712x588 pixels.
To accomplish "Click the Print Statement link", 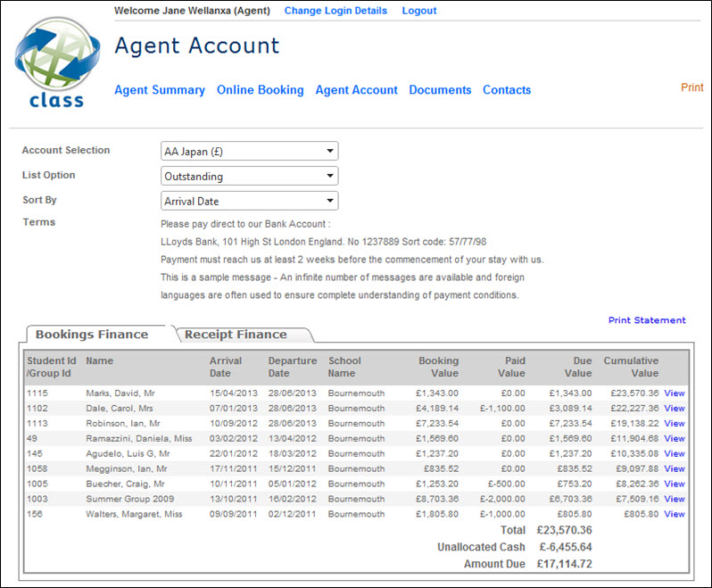I will (x=647, y=319).
